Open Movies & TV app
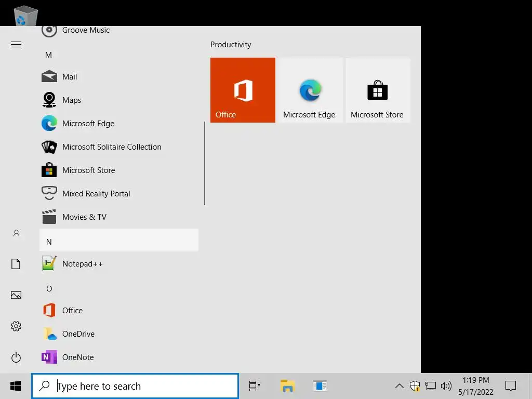The image size is (532, 399). pyautogui.click(x=119, y=217)
